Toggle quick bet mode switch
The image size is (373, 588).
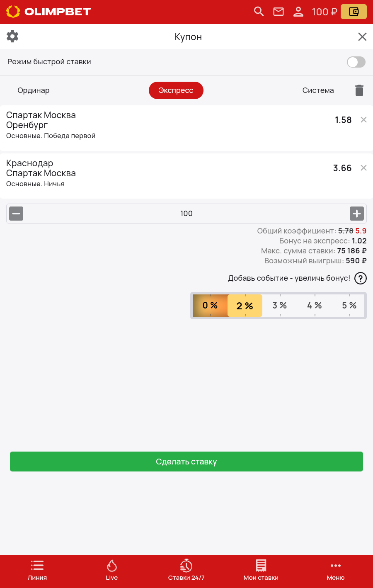point(356,62)
